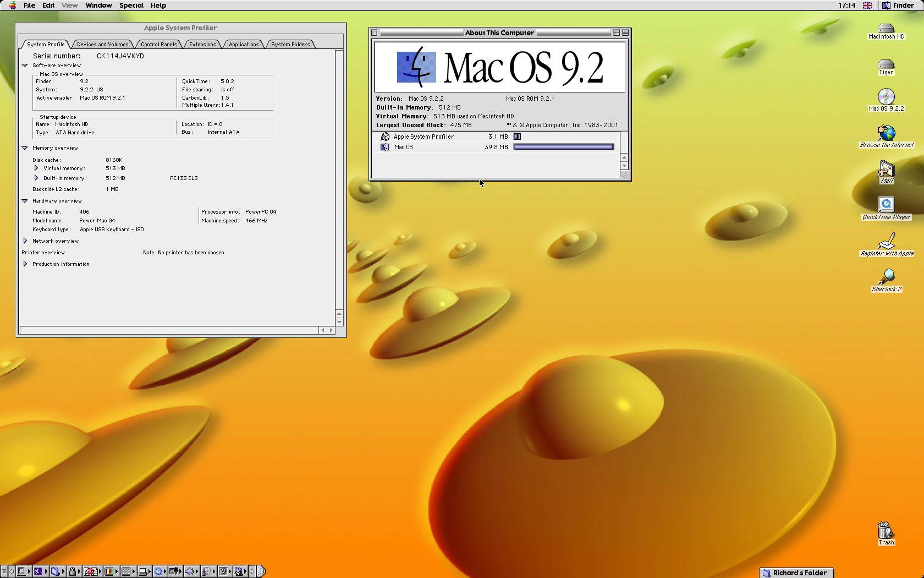
Task: Click the Control Strip left scroll arrow
Action: [12, 571]
